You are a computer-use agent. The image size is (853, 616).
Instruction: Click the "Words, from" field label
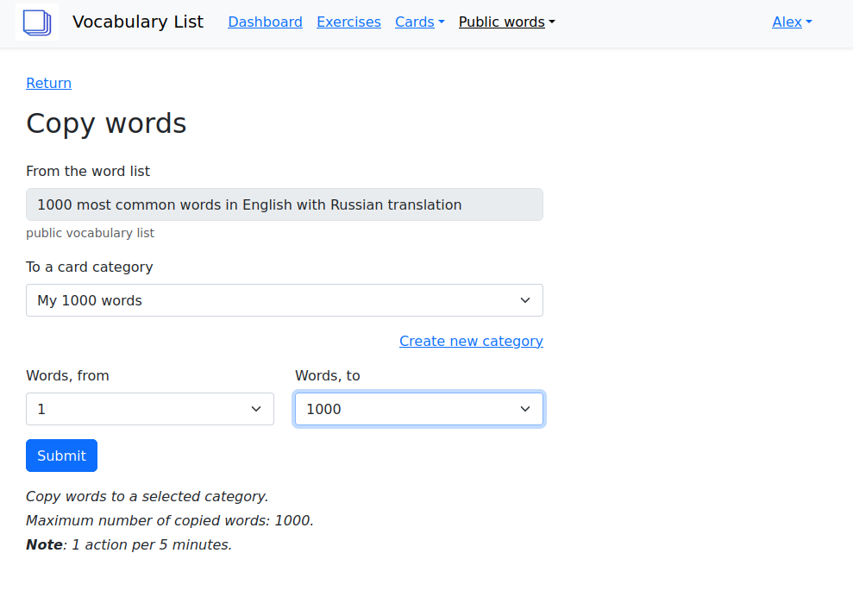coord(67,376)
